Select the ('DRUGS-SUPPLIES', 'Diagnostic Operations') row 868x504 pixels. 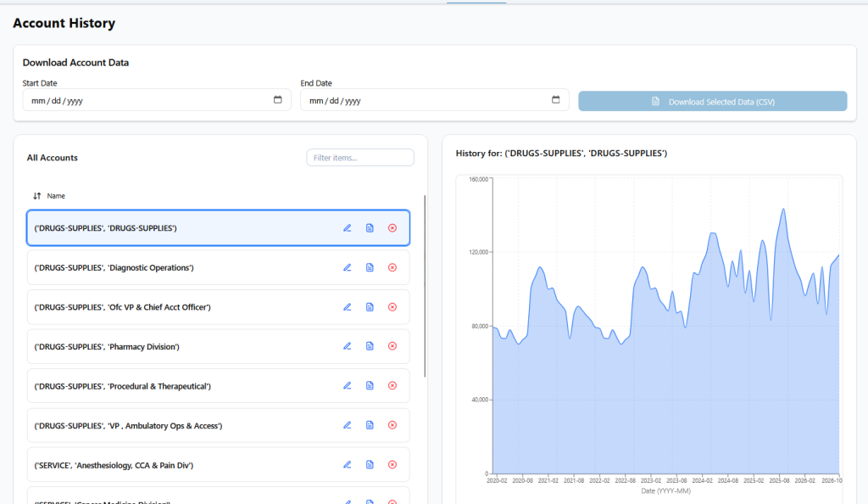[218, 267]
